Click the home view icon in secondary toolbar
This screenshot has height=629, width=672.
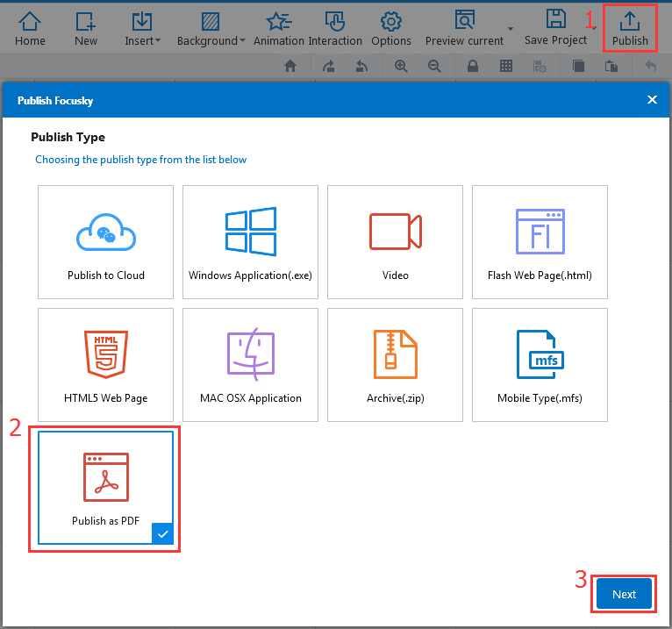pyautogui.click(x=290, y=66)
